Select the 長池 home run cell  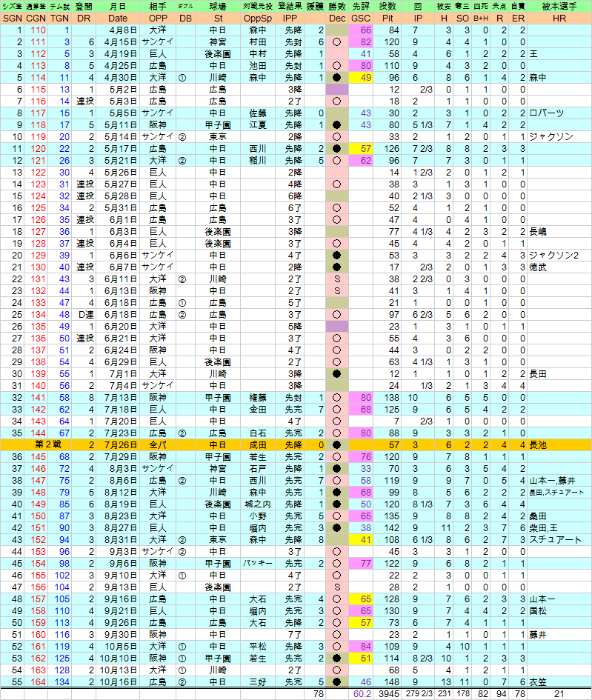click(559, 444)
